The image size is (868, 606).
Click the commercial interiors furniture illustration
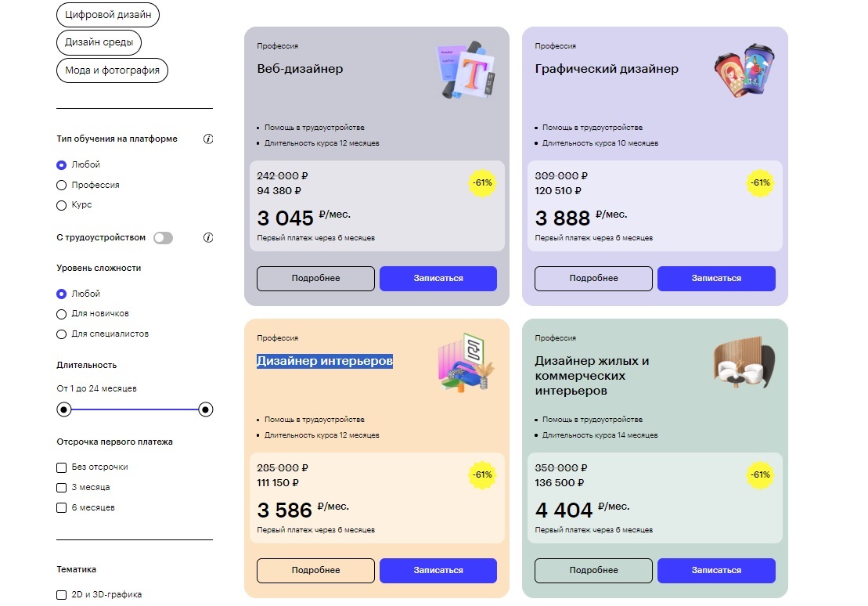tap(744, 363)
